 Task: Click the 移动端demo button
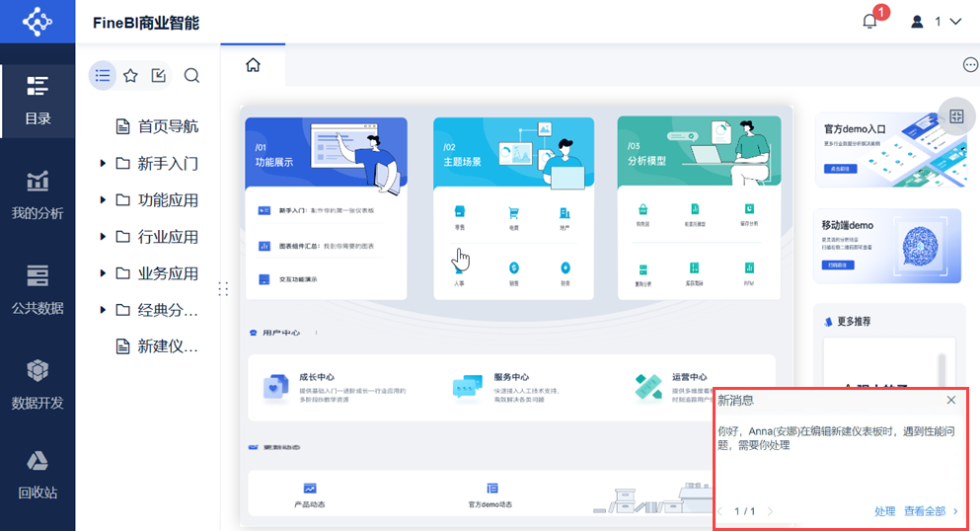838,265
